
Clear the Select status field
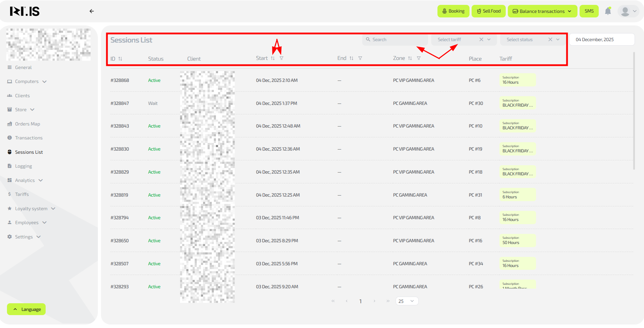(550, 40)
